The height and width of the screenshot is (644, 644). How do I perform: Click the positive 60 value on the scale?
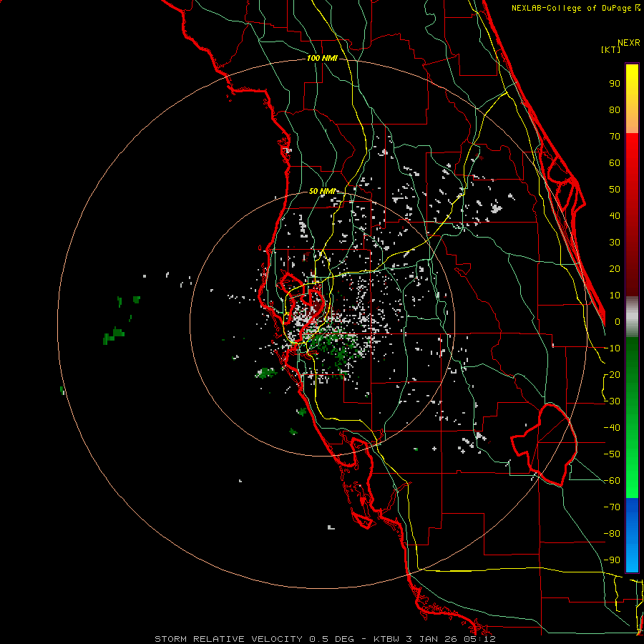[x=615, y=162]
